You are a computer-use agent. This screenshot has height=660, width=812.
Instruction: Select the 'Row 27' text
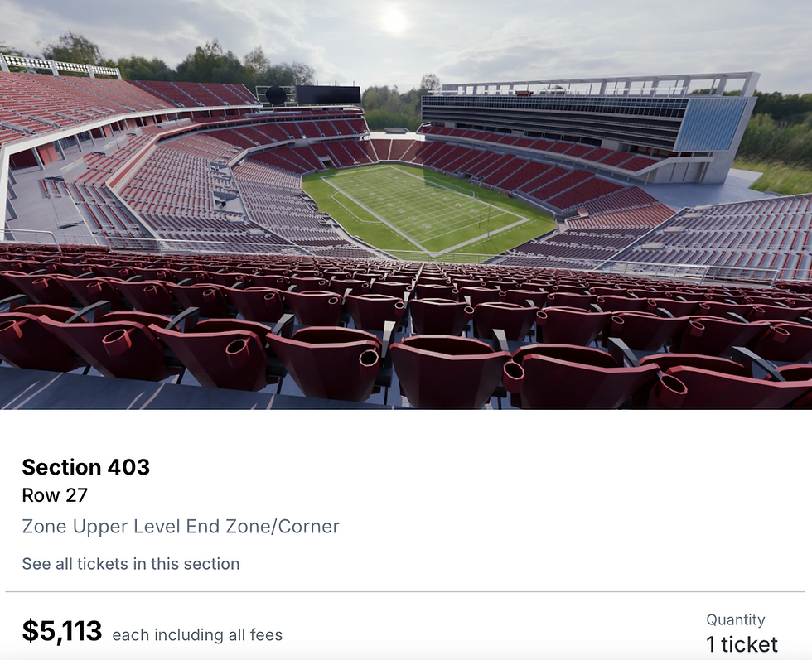point(55,495)
